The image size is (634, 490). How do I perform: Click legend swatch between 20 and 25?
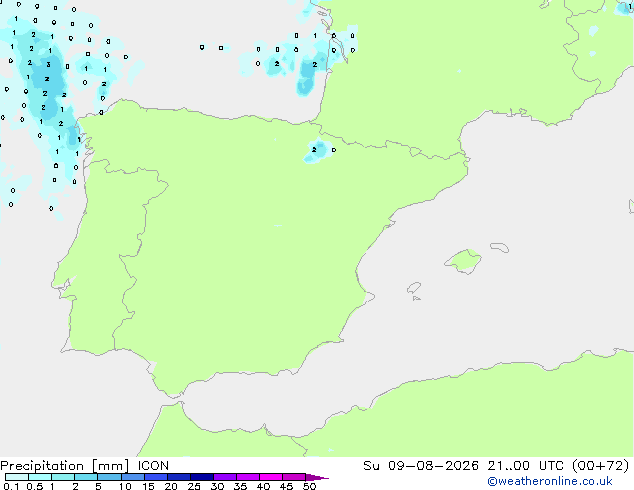[x=178, y=477]
